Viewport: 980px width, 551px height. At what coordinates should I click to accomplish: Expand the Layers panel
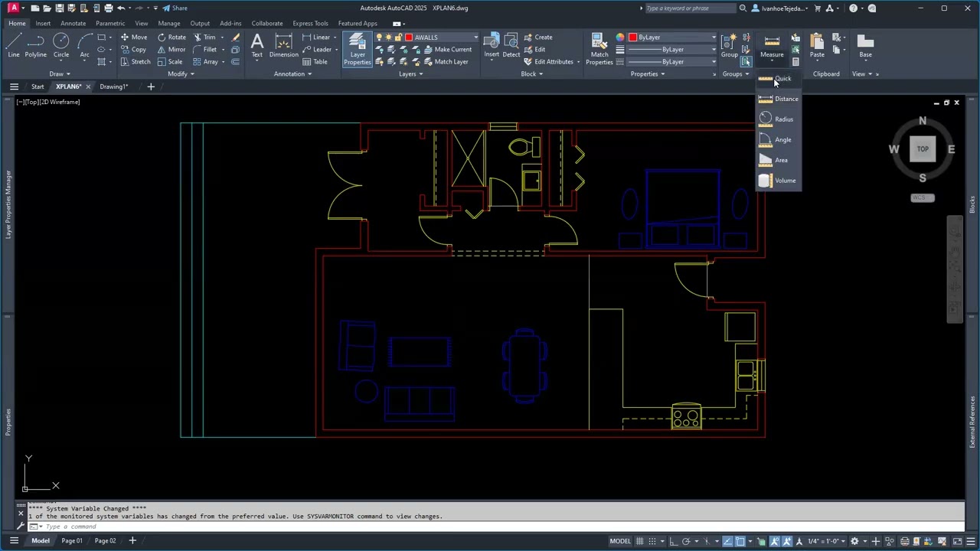click(410, 74)
